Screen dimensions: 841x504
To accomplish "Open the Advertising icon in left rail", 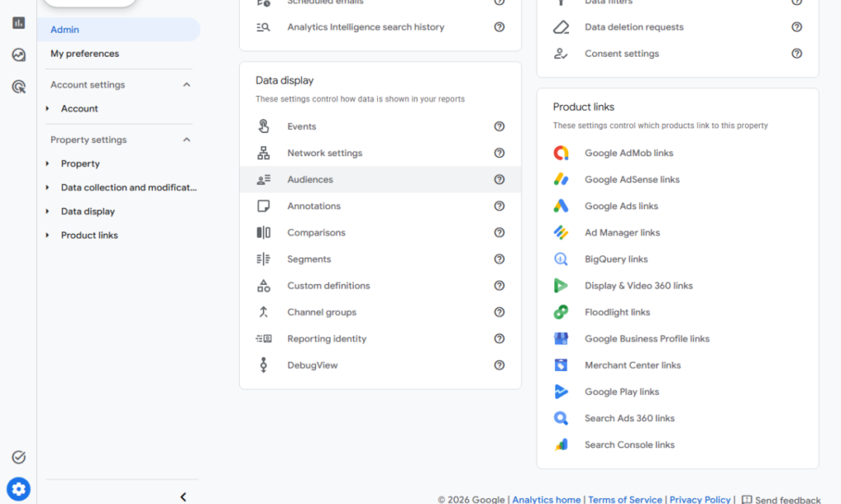I will coord(19,86).
